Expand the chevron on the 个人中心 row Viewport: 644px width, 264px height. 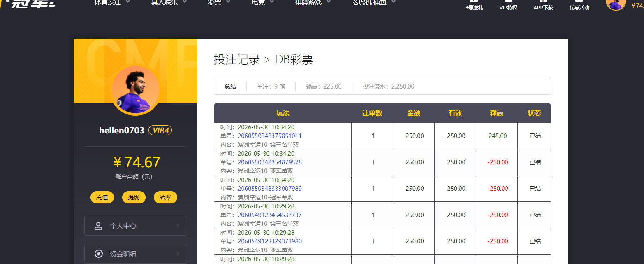pos(178,226)
